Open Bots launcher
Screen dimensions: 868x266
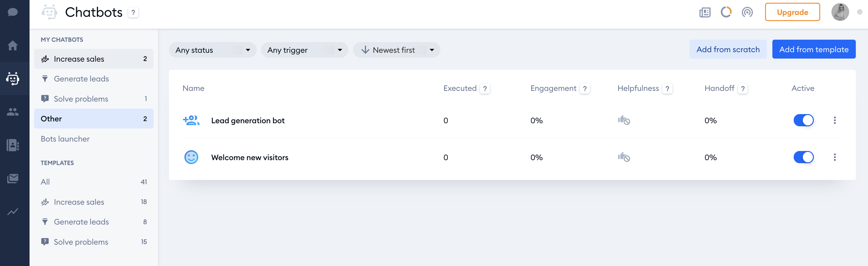(x=94, y=139)
